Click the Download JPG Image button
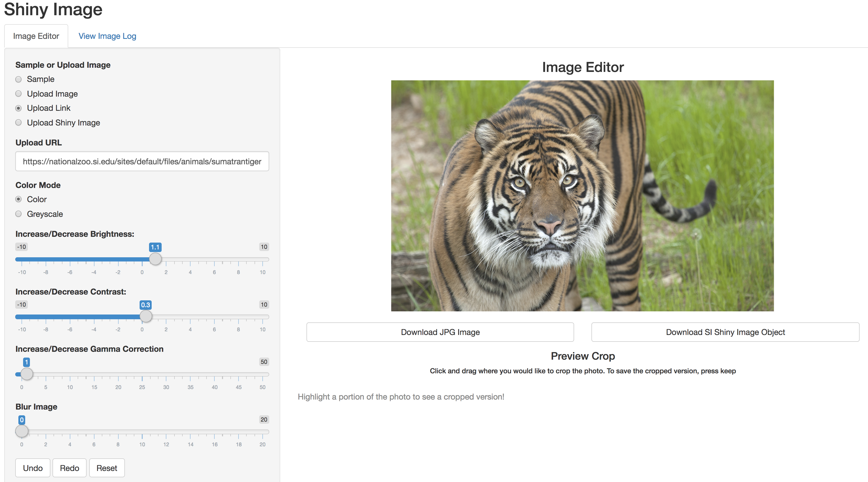This screenshot has width=868, height=482. click(440, 332)
